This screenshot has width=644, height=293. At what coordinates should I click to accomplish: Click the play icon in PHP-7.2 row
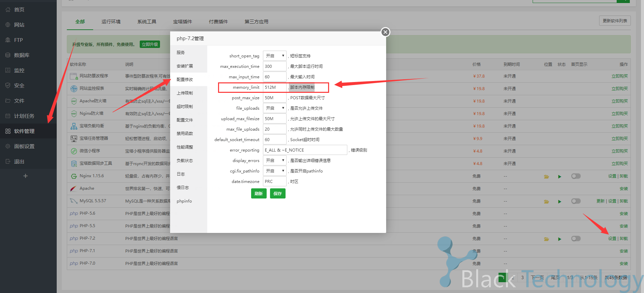coord(560,239)
